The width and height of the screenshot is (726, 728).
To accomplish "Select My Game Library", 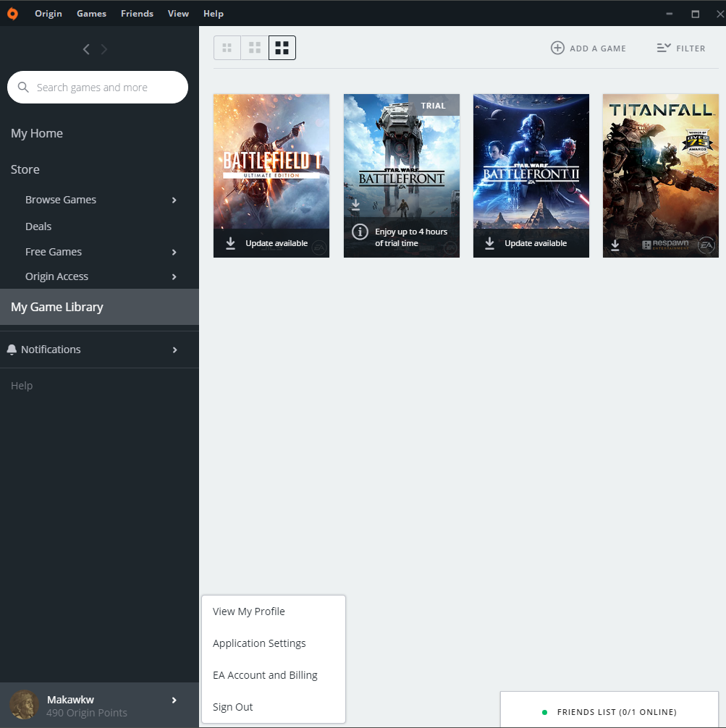I will (x=99, y=307).
